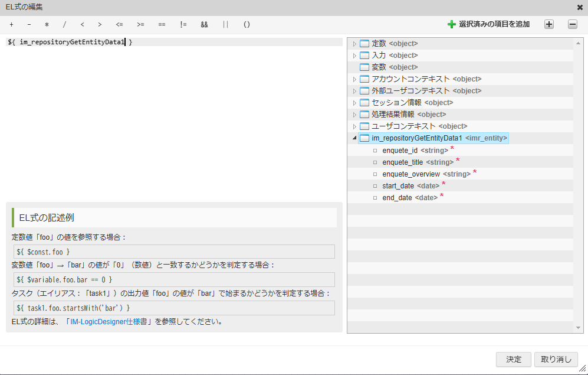Screen dimensions: 588x375
Task: Select enquete_title string item
Action: (403, 162)
